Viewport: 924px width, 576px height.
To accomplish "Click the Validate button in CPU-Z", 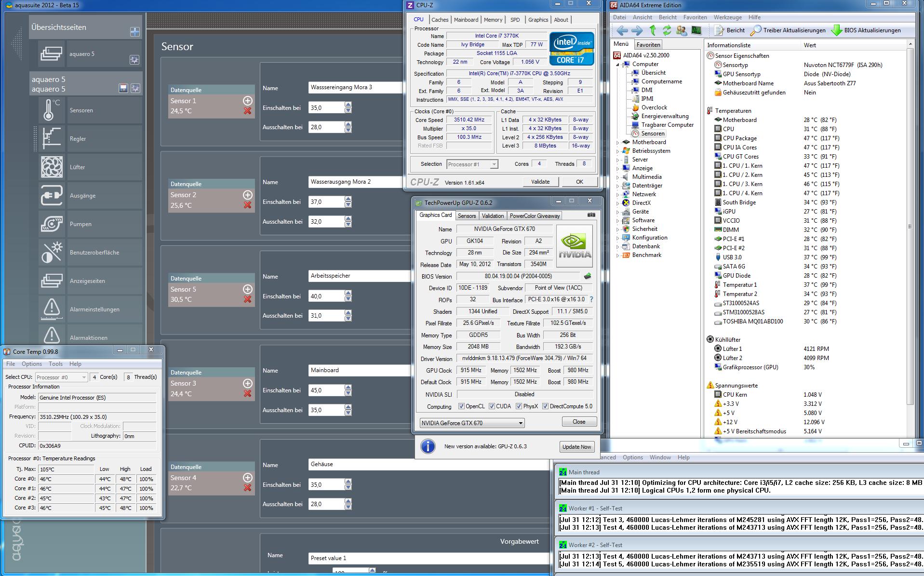I will 540,182.
